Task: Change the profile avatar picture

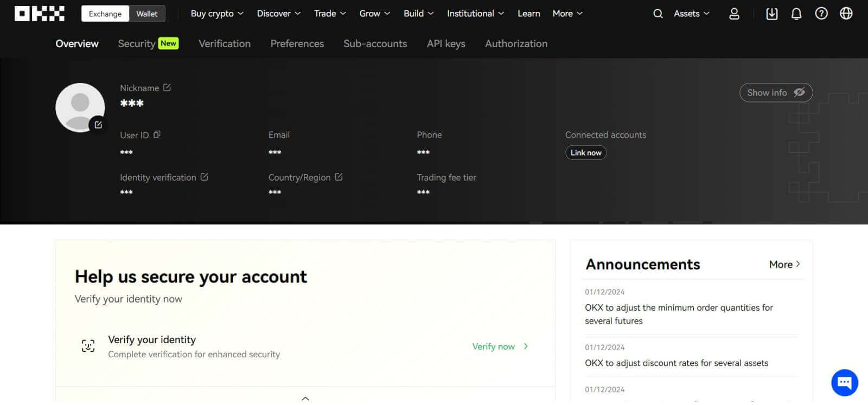Action: [x=98, y=125]
